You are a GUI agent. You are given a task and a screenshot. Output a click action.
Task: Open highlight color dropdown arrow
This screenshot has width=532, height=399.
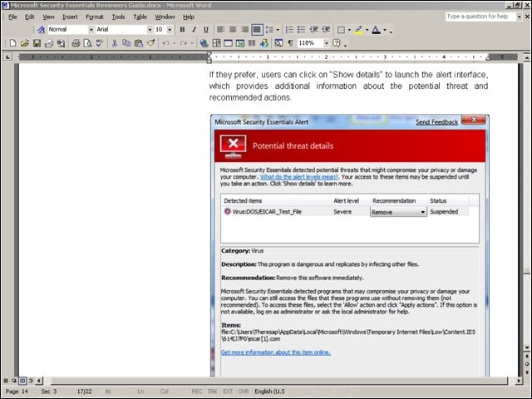367,30
